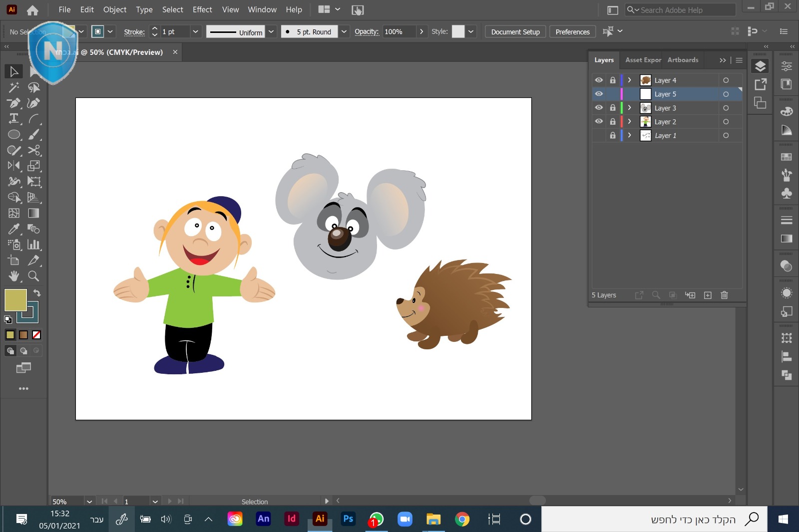Click the Preferences button
Image resolution: width=799 pixels, height=532 pixels.
point(572,31)
